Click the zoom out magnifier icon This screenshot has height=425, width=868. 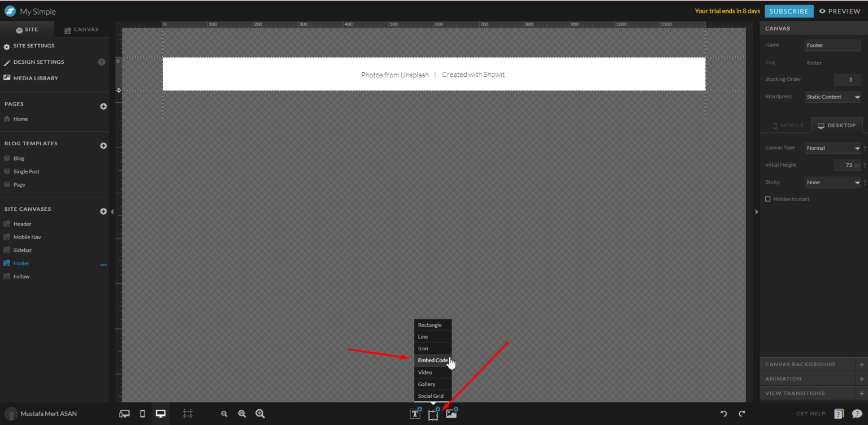pyautogui.click(x=224, y=414)
